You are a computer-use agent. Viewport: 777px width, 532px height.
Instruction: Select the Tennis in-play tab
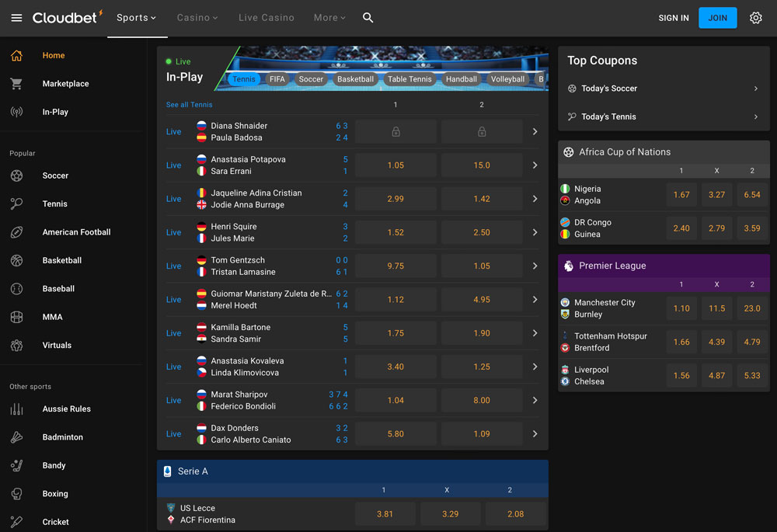244,79
